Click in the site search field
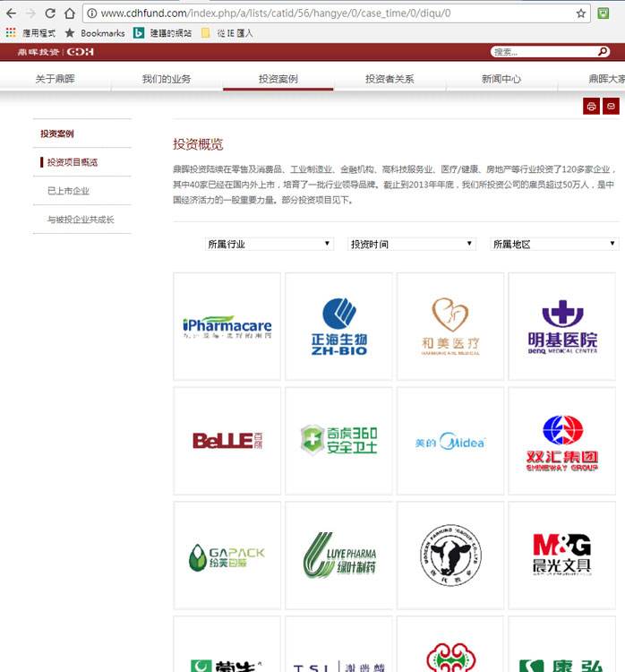This screenshot has width=625, height=672. tap(544, 52)
